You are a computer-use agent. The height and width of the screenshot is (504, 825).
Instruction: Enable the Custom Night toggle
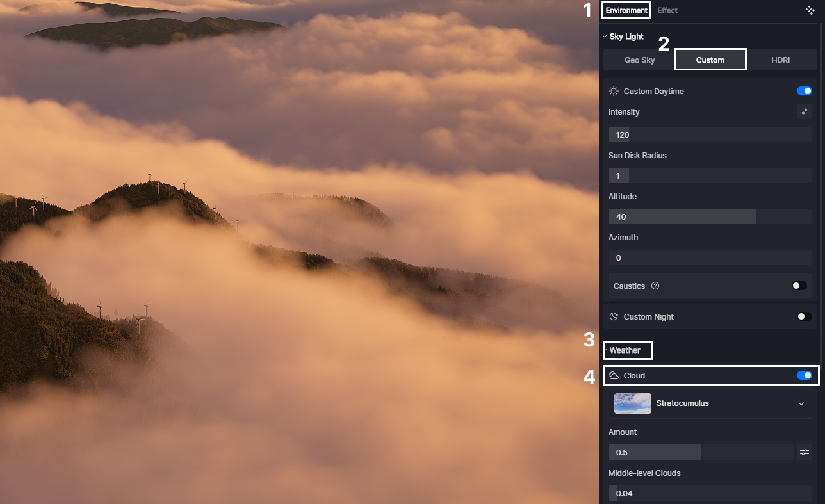coord(804,316)
